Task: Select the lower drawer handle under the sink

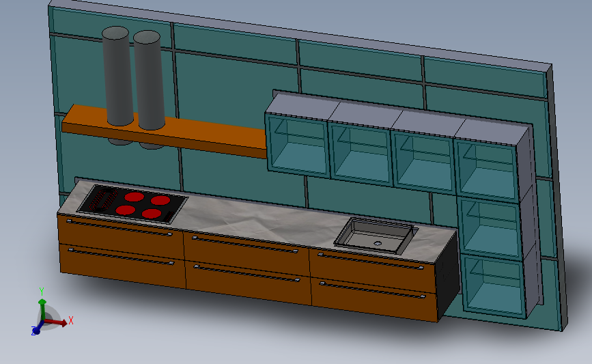Action: pos(372,290)
